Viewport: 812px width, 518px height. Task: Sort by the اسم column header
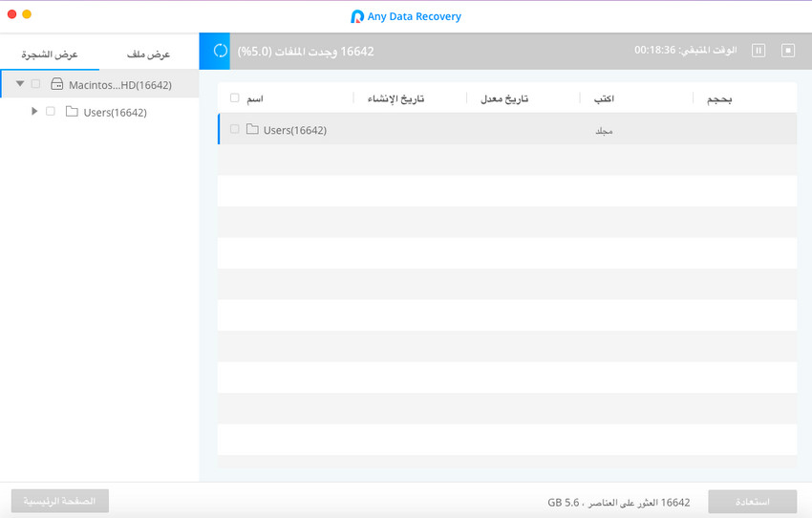[255, 98]
